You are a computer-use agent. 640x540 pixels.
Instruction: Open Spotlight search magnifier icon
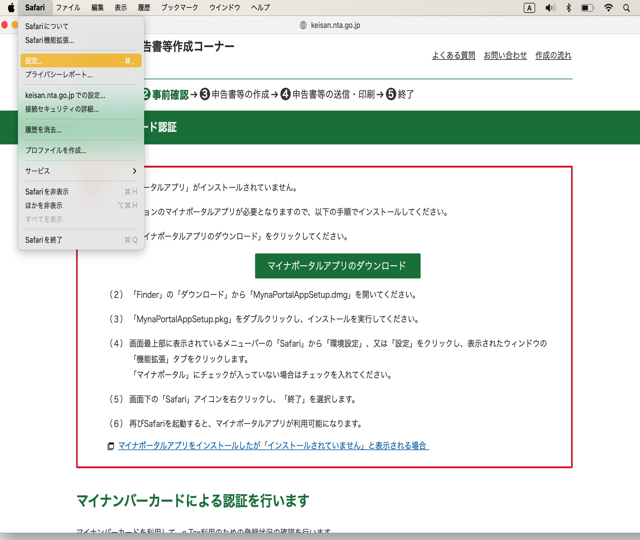point(628,7)
